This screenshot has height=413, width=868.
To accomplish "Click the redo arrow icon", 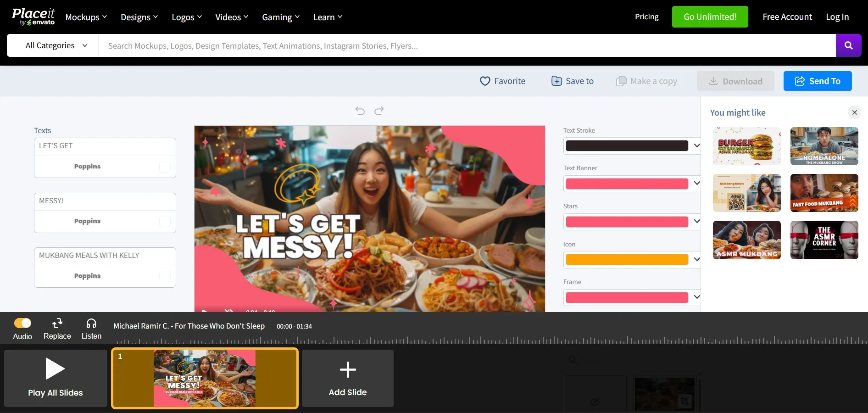I will pos(379,111).
